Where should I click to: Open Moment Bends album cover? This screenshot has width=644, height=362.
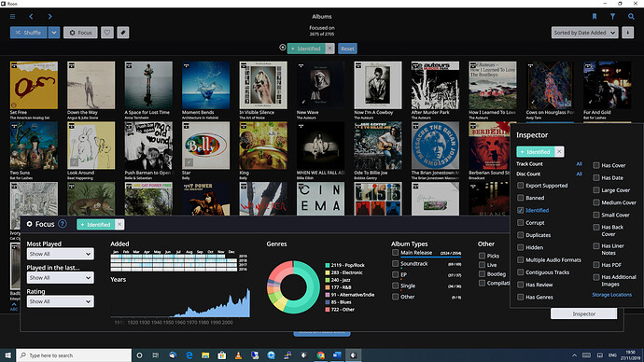coord(205,85)
